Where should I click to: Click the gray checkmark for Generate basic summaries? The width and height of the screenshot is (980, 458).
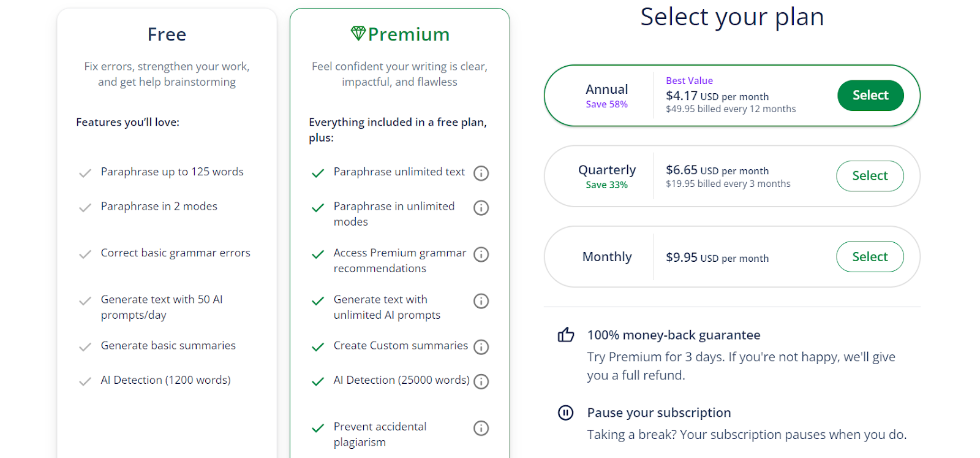(x=85, y=347)
